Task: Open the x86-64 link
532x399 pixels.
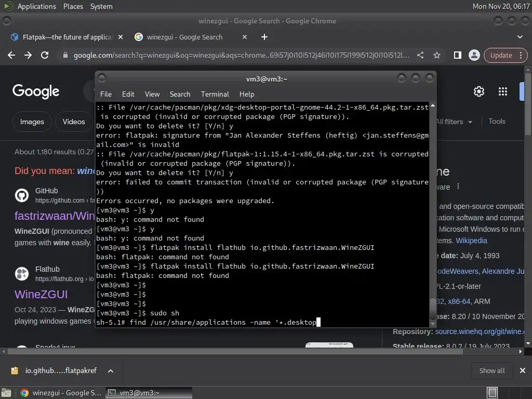Action: click(x=459, y=301)
